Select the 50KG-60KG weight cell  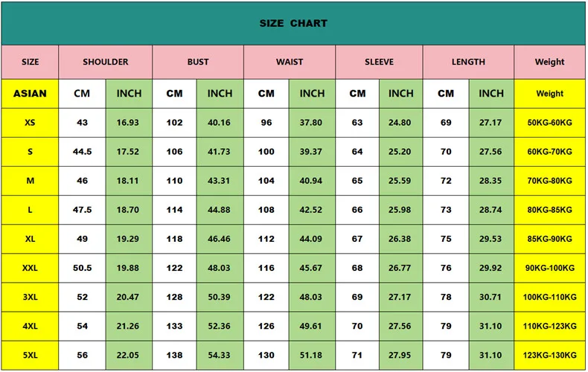point(550,123)
